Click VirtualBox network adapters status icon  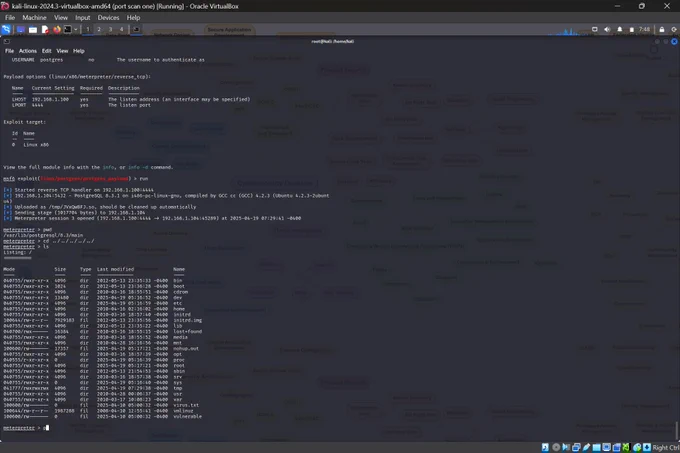tap(576, 447)
